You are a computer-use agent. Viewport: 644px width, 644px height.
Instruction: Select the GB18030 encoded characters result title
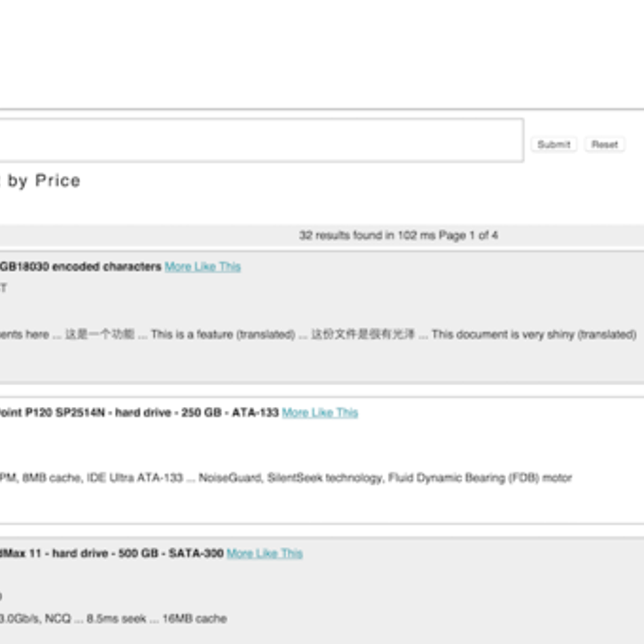(80, 267)
